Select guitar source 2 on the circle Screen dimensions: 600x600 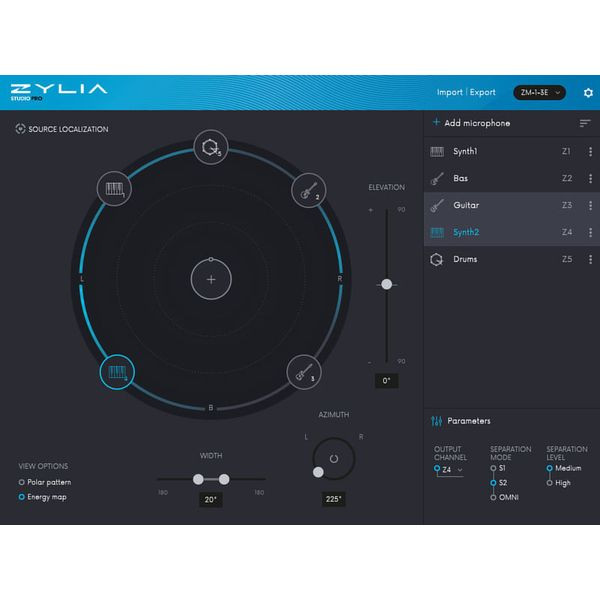point(307,188)
